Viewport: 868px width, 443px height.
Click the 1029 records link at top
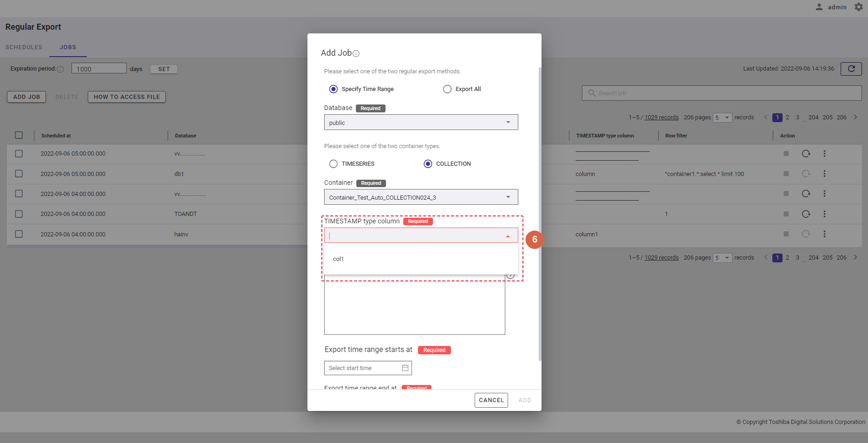(661, 117)
